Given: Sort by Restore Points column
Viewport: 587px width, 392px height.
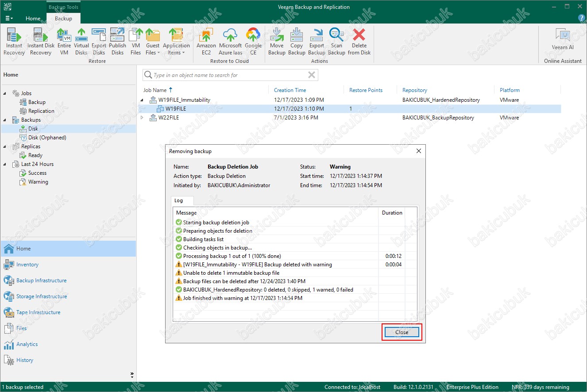Looking at the screenshot, I should pos(366,90).
